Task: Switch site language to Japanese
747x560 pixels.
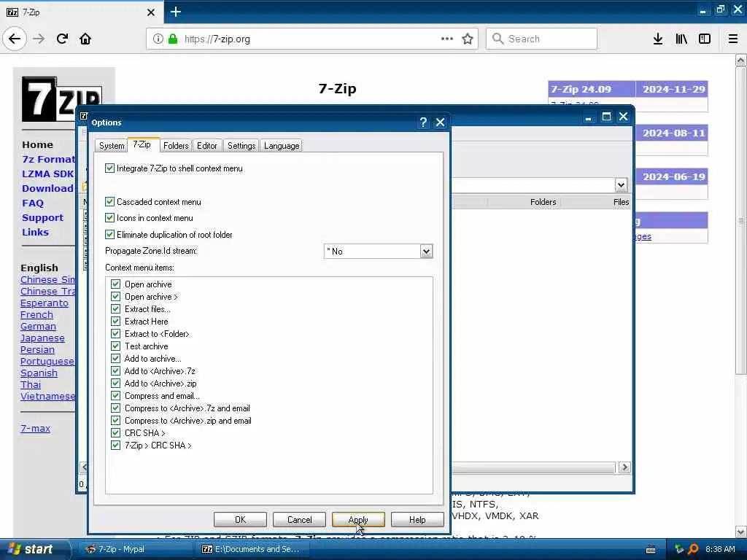Action: coord(42,338)
